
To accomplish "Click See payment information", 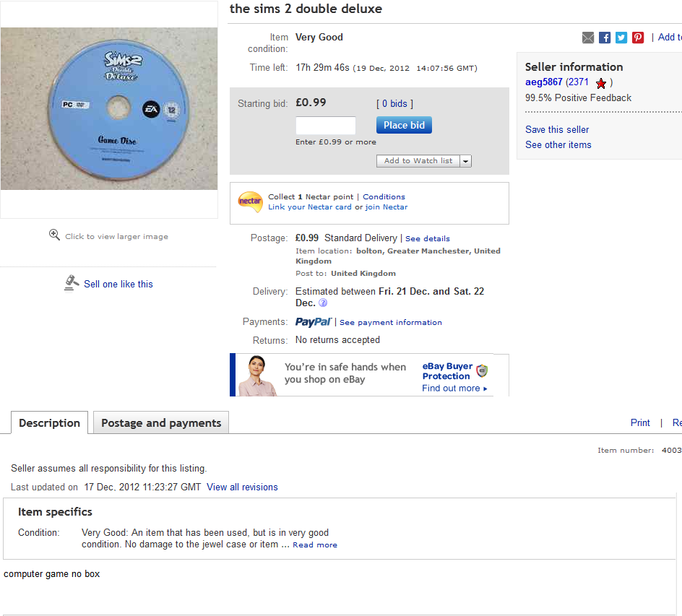I will click(x=391, y=323).
